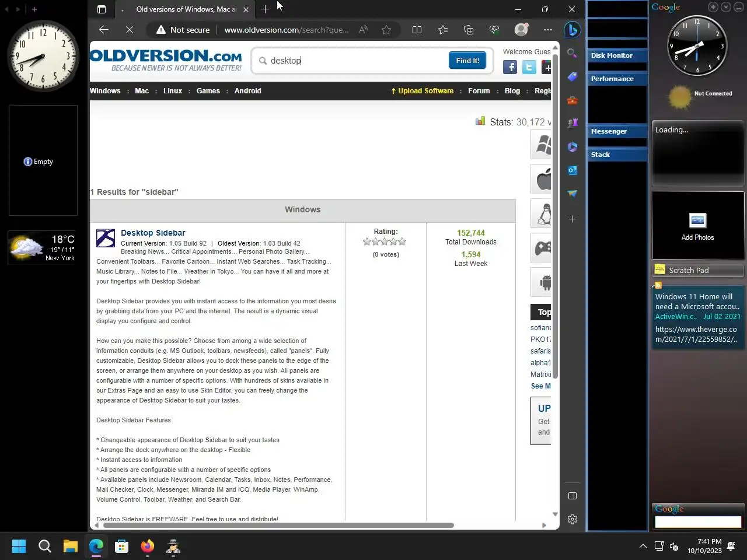This screenshot has height=560, width=747.
Task: Open the Bing Copilot sidebar button
Action: pyautogui.click(x=573, y=30)
